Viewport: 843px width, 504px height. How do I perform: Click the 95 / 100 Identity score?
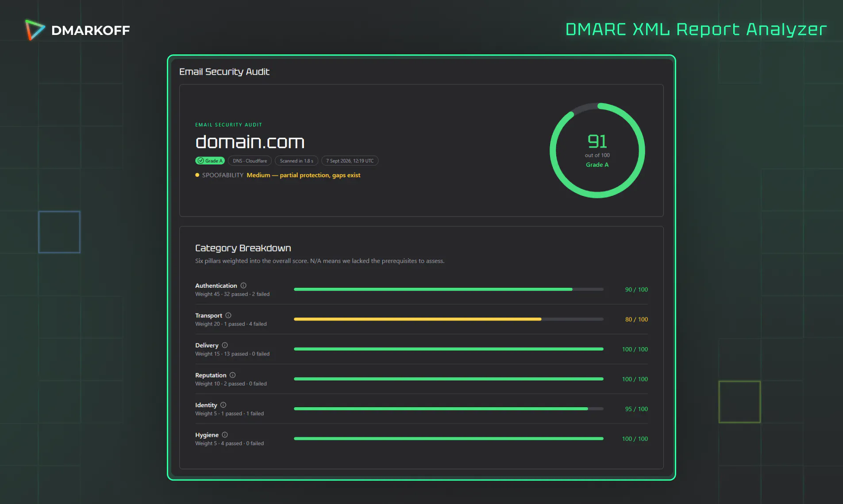(x=636, y=409)
